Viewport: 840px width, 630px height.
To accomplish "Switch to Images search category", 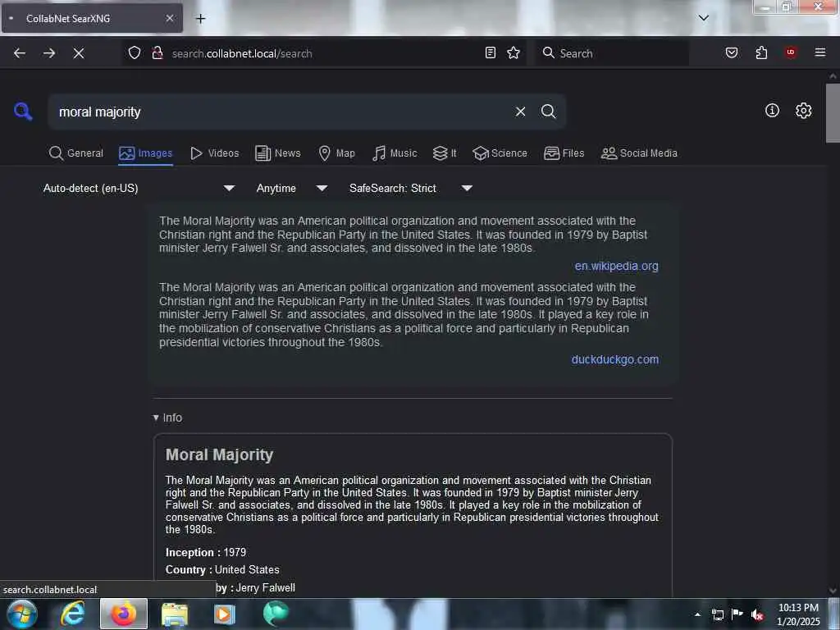I will (x=146, y=153).
